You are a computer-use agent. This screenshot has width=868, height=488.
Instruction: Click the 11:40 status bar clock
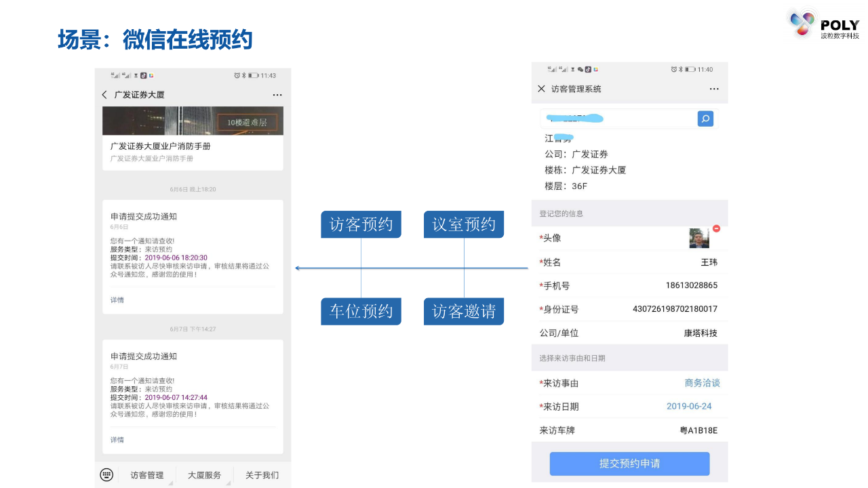tap(705, 69)
